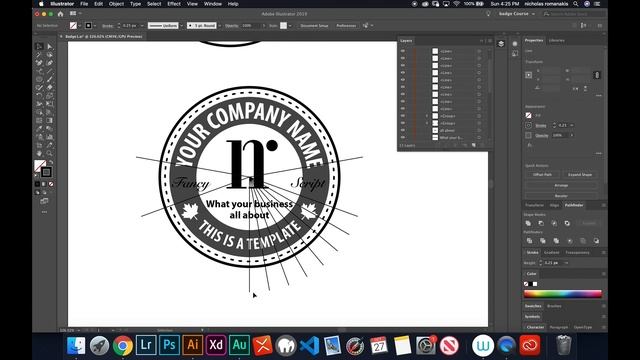
Task: Switch to the Gradient tab
Action: coord(551,253)
